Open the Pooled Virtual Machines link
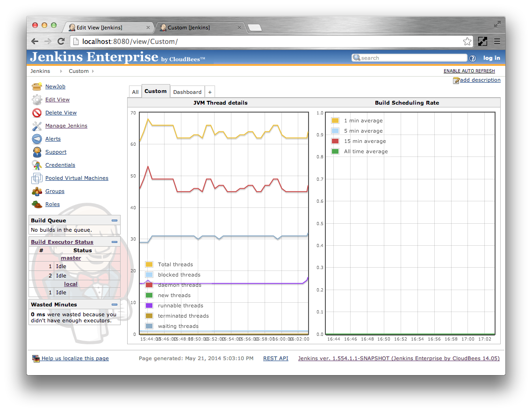 click(77, 178)
